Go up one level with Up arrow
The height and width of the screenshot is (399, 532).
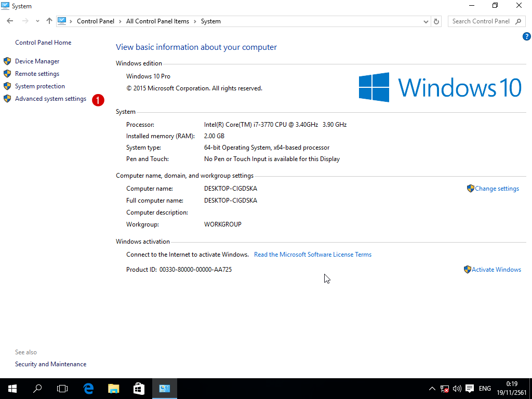tap(49, 21)
